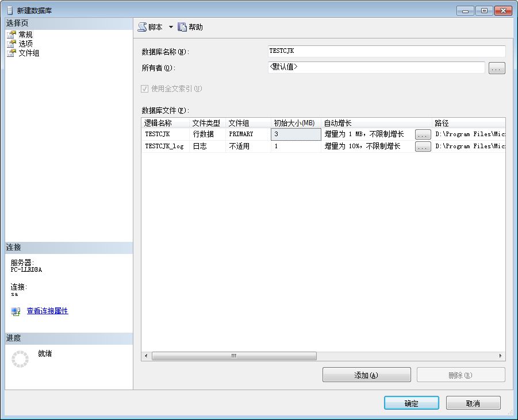
Task: Maximize the 新建数据库 window
Action: (x=484, y=11)
